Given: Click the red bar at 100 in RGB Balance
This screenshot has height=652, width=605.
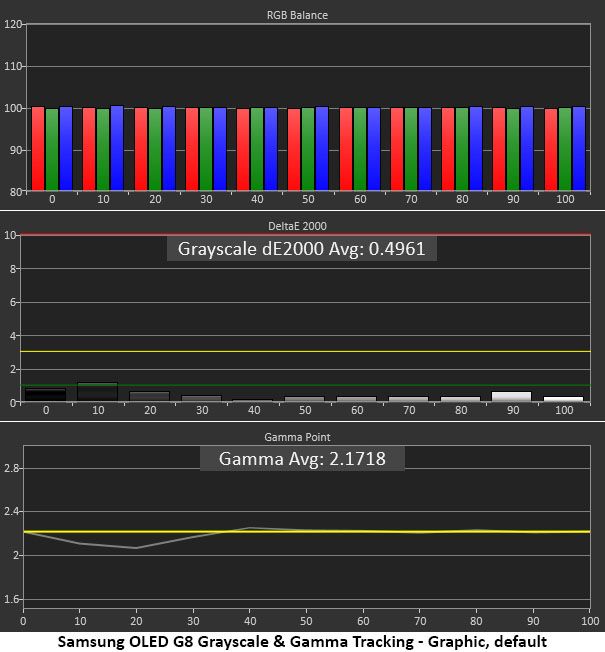Looking at the screenshot, I should click(551, 150).
